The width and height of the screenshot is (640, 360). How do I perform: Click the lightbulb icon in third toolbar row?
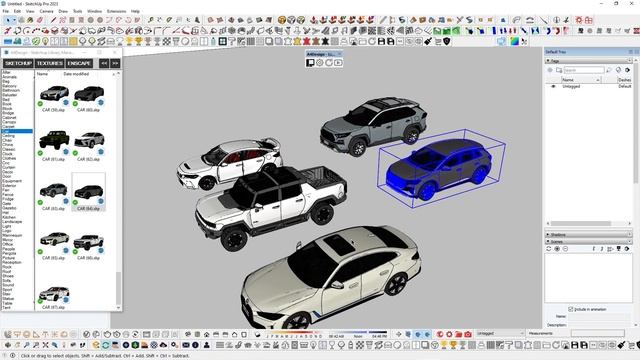tap(45, 41)
